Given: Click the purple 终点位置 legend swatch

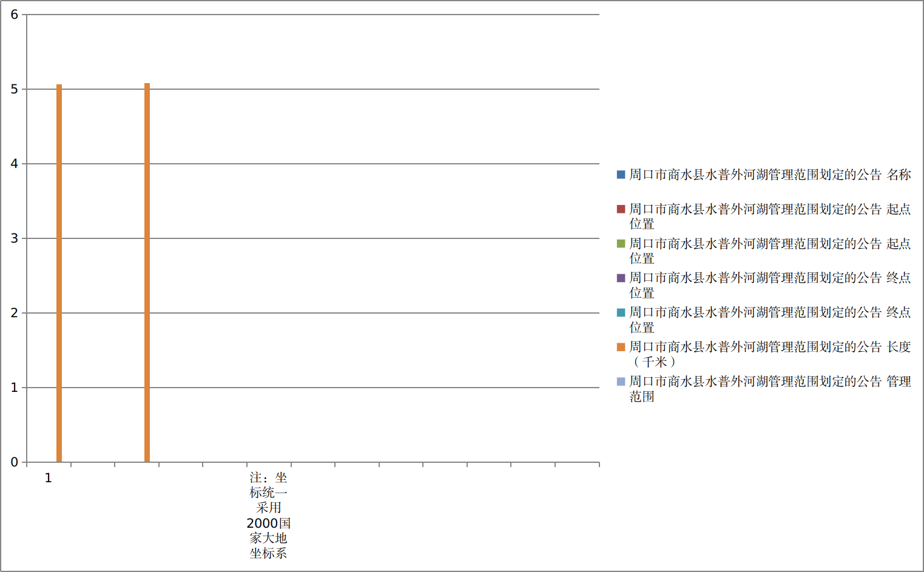Looking at the screenshot, I should pyautogui.click(x=621, y=278).
